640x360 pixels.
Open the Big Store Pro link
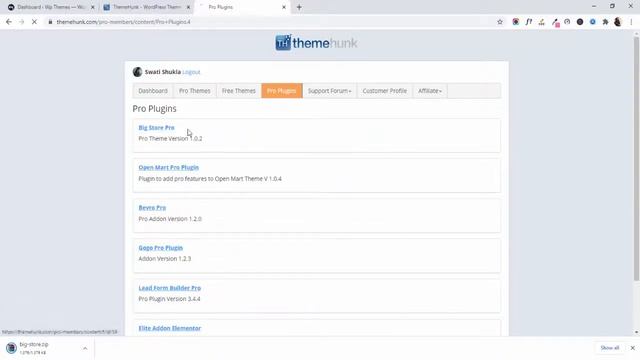tap(156, 127)
